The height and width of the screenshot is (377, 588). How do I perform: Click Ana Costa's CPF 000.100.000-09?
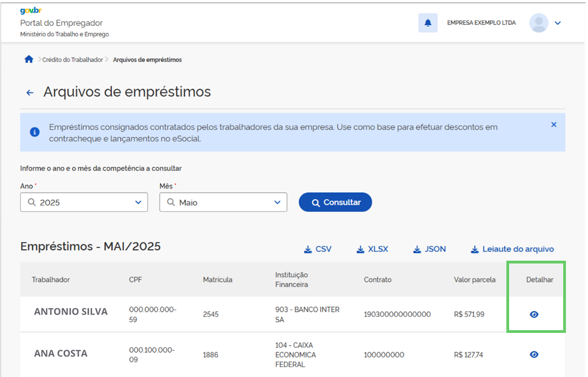coord(152,354)
